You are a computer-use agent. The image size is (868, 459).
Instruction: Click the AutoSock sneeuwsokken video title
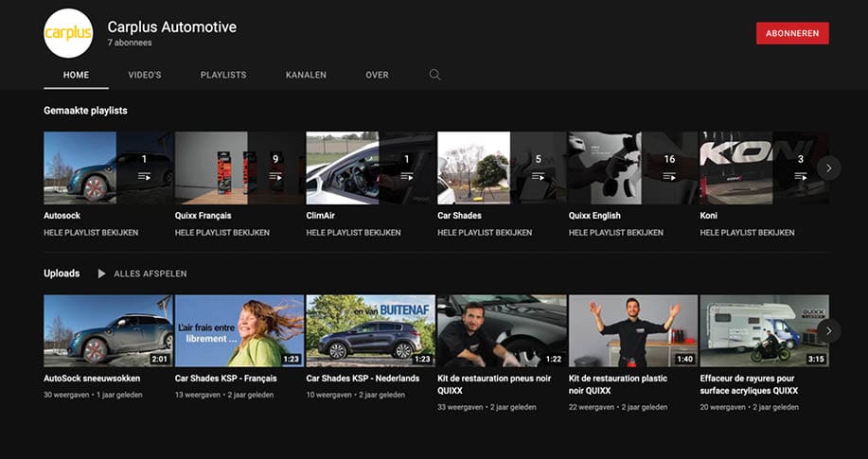[x=92, y=379]
